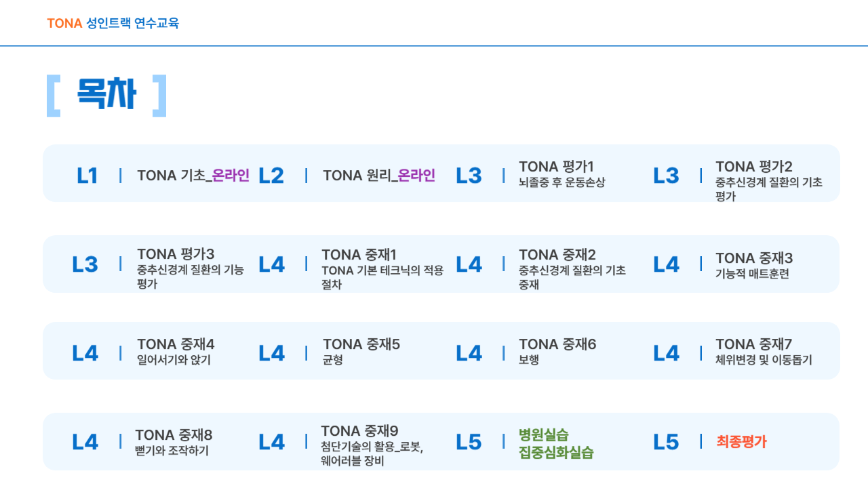This screenshot has width=868, height=488.
Task: Select TONA 중재3 기능적 매트훈련
Action: tap(754, 265)
